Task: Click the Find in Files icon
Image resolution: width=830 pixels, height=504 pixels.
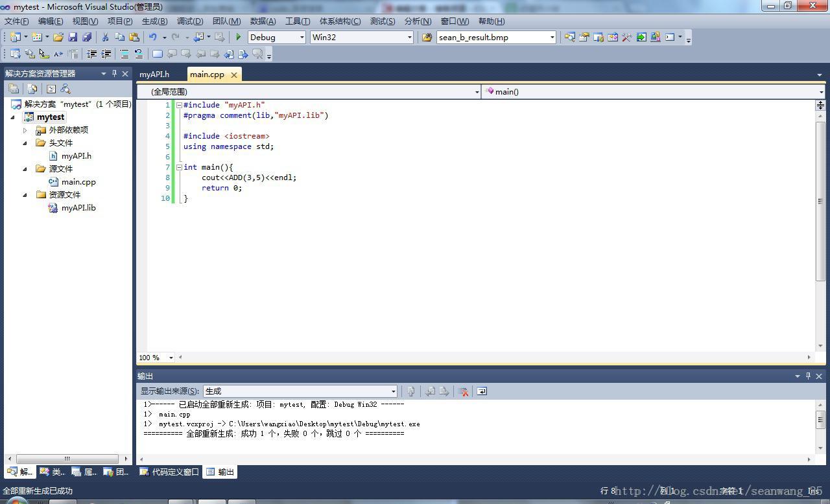Action: (x=427, y=38)
